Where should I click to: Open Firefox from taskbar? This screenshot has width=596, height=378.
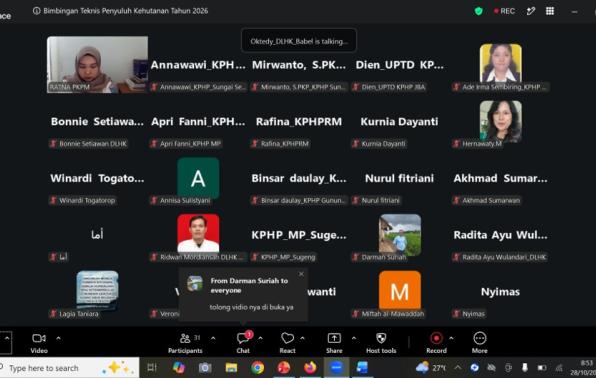pyautogui.click(x=310, y=367)
